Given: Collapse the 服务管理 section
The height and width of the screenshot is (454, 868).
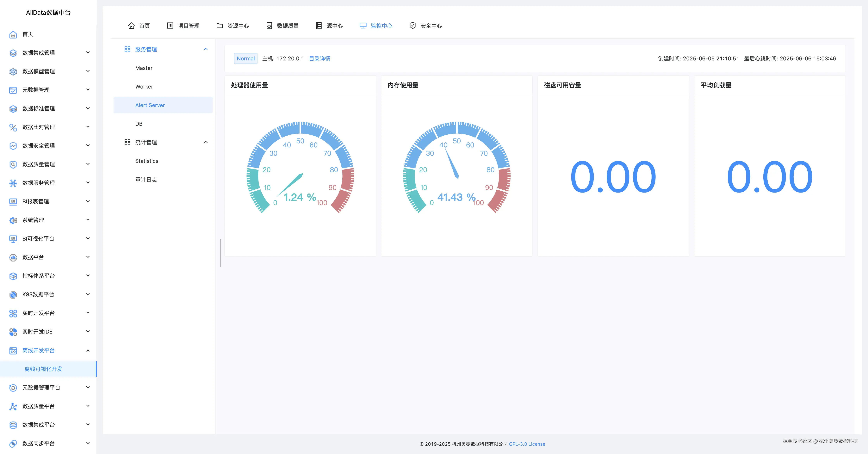Looking at the screenshot, I should [x=206, y=49].
